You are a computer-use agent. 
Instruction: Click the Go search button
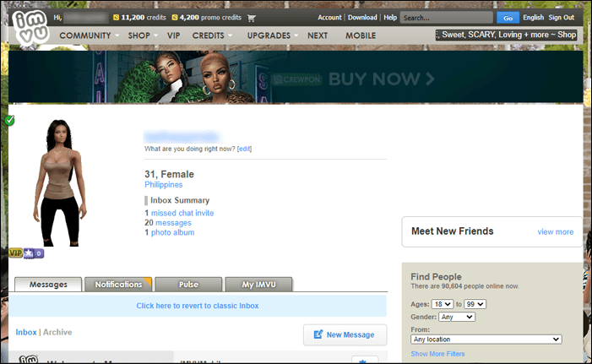508,18
